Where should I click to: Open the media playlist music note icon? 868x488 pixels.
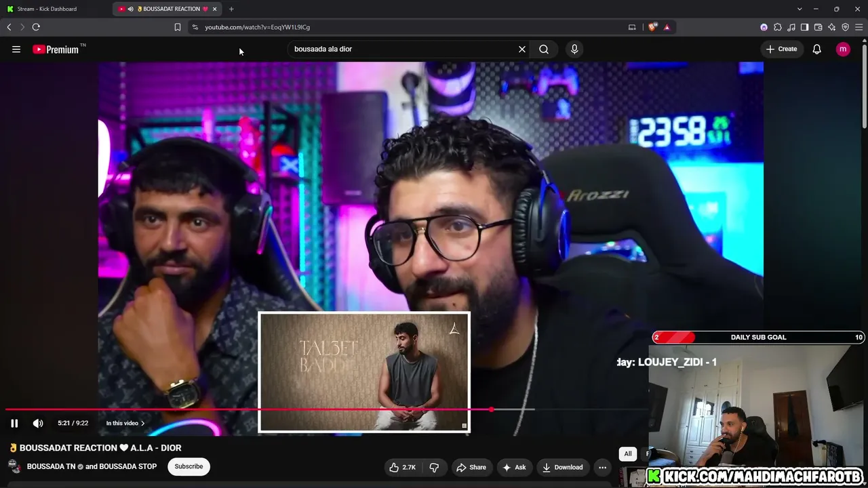point(791,27)
